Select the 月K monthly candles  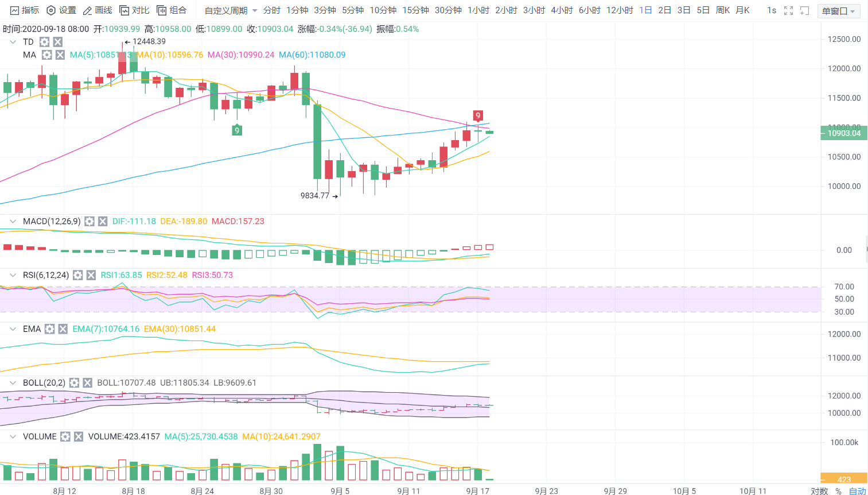click(742, 10)
